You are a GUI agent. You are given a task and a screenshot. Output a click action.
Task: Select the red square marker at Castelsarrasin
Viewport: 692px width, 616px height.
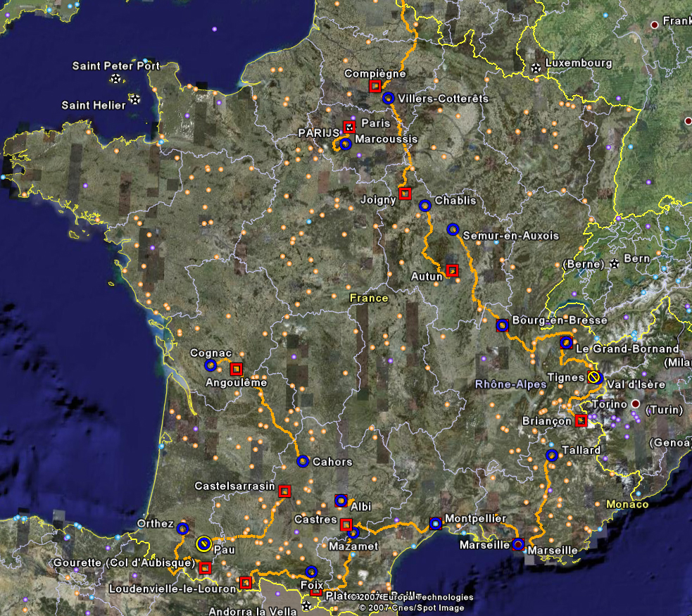coord(284,491)
